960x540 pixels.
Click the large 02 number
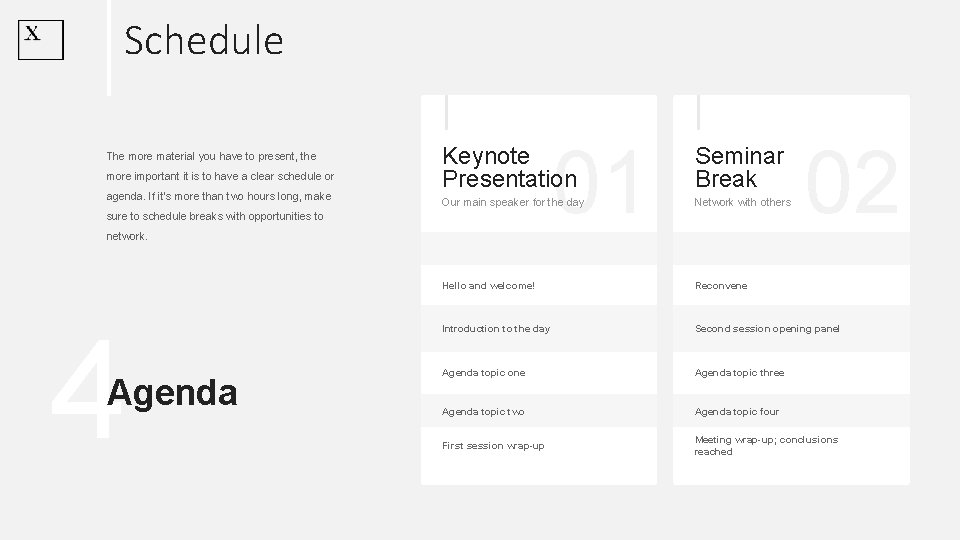click(x=852, y=182)
